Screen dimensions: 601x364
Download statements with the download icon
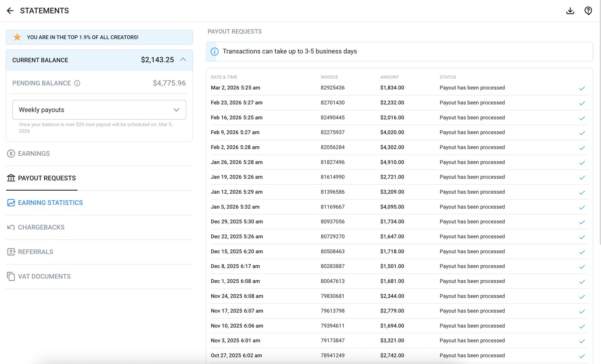pyautogui.click(x=570, y=11)
